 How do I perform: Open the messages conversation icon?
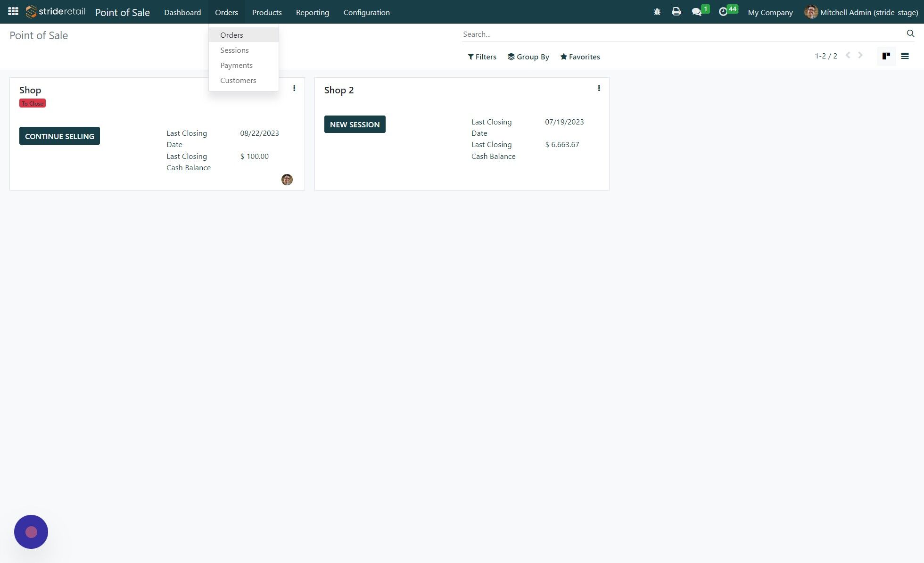pos(697,12)
